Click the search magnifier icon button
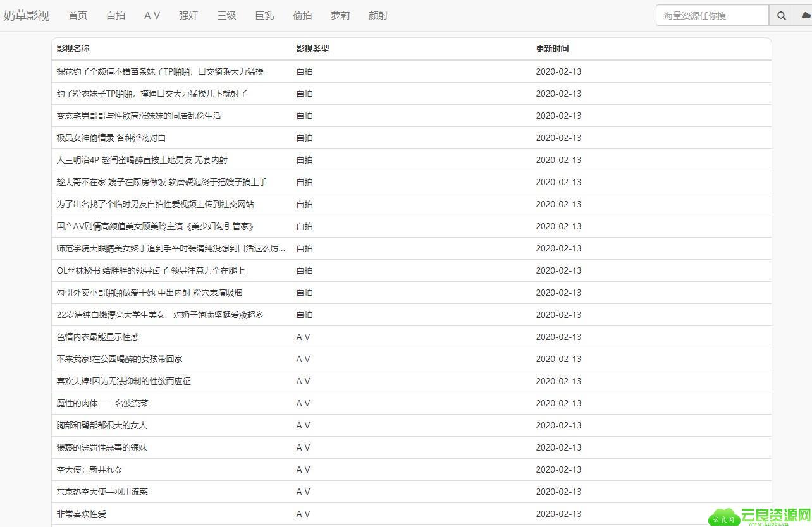Screen dimensions: 812x527 coord(782,16)
